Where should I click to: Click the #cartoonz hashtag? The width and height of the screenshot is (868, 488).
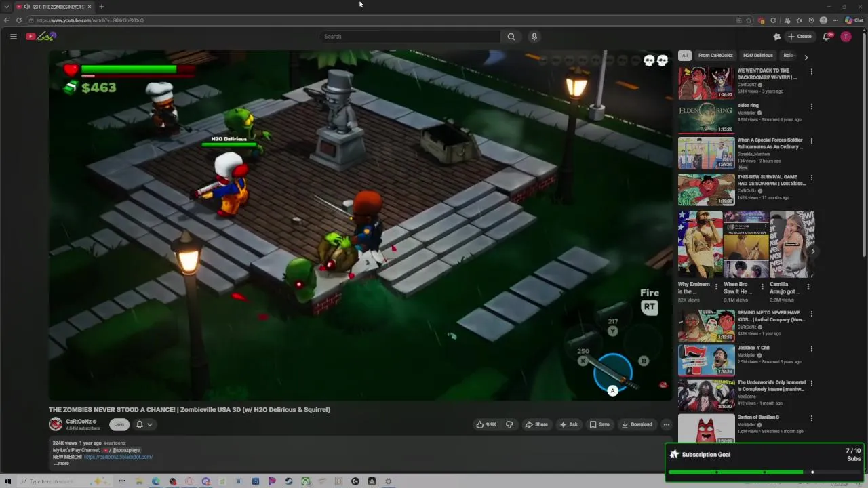pyautogui.click(x=115, y=443)
